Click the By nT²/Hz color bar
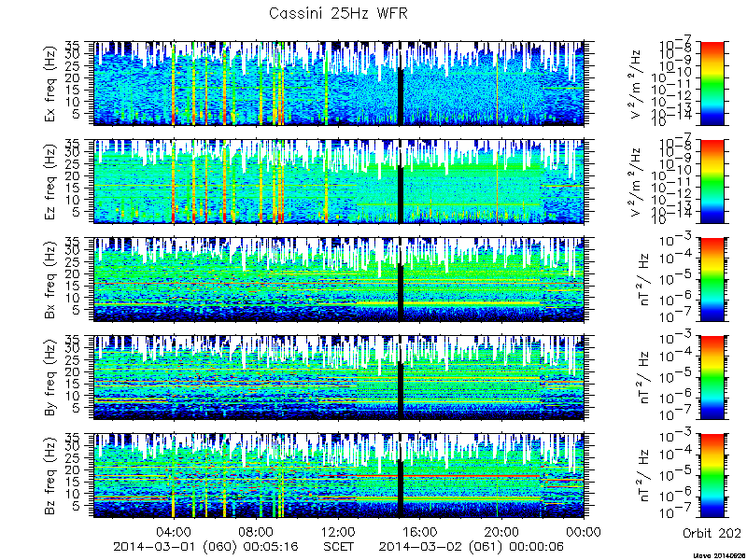Viewport: 747px width, 560px height. (712, 378)
